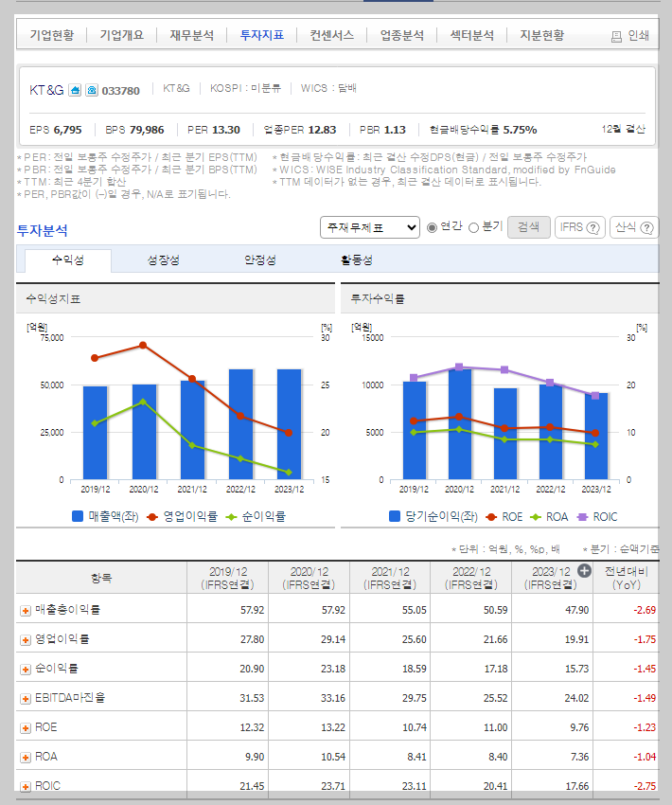
Task: Click the 2023/12 (IFRS연결) column header
Action: coord(551,578)
